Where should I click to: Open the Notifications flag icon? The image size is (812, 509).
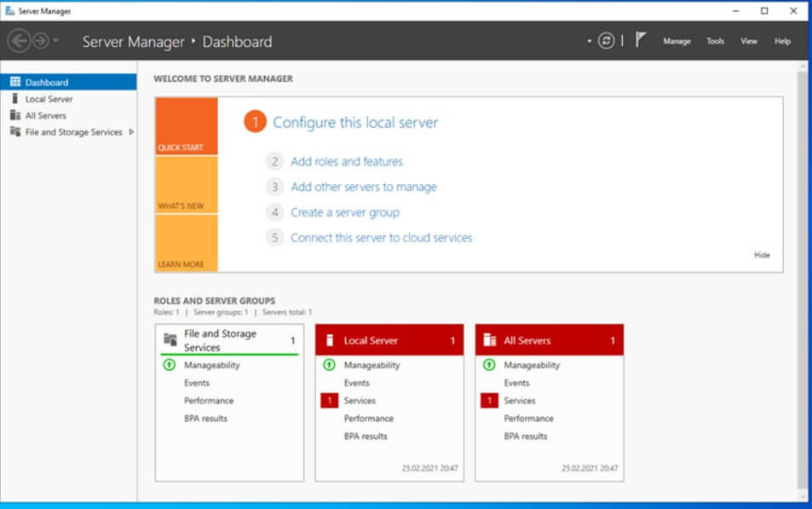coord(640,38)
